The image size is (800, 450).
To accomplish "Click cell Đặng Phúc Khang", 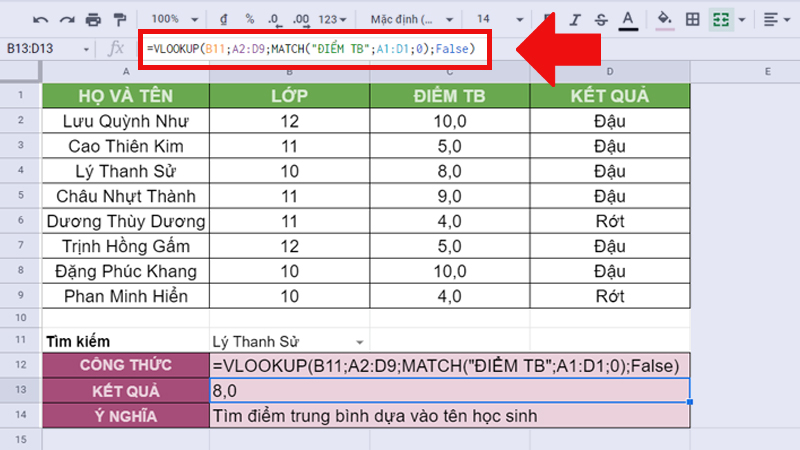I will [126, 271].
